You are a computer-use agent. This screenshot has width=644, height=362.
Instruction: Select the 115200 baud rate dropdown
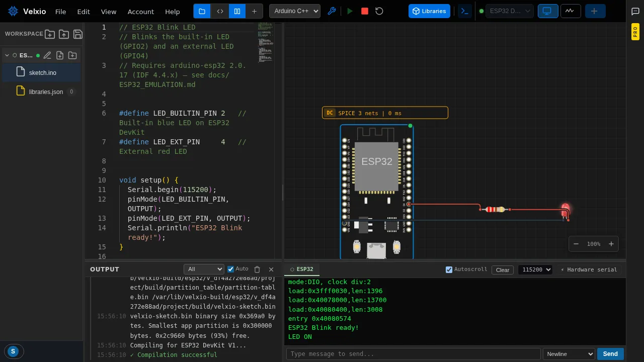pos(535,270)
